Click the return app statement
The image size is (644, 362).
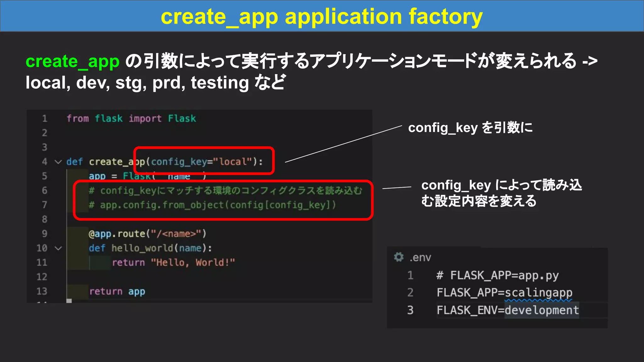(117, 291)
